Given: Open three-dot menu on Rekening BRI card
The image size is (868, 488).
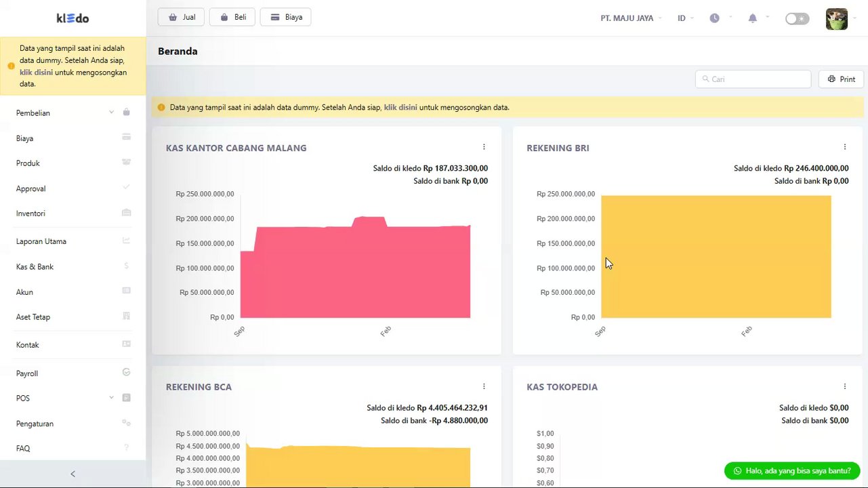Looking at the screenshot, I should (844, 147).
